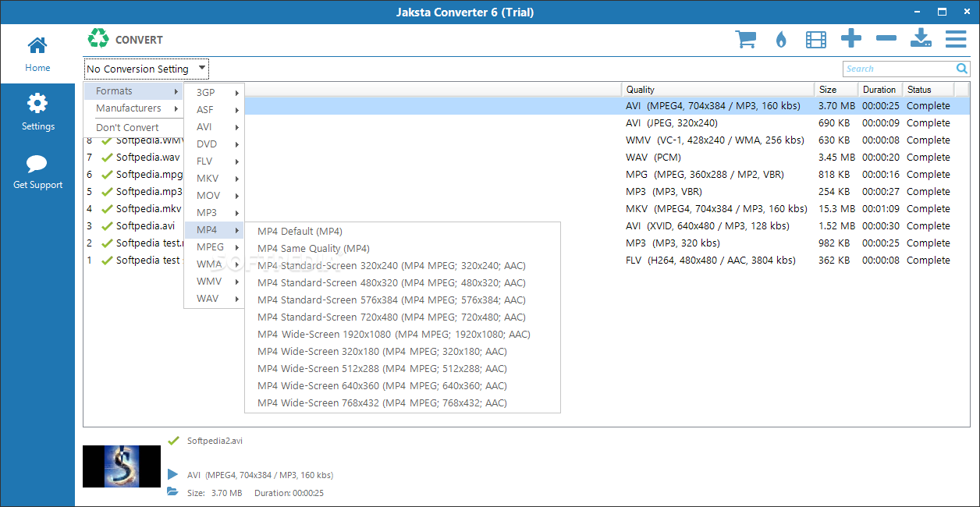This screenshot has width=980, height=507.
Task: Open Get Support chat bubble
Action: 37,172
